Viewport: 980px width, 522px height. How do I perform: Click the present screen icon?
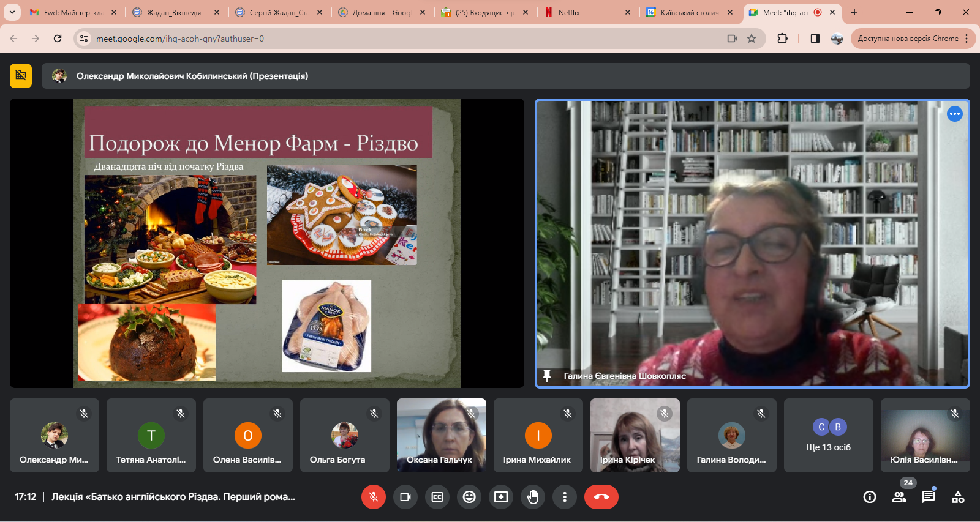coord(501,497)
